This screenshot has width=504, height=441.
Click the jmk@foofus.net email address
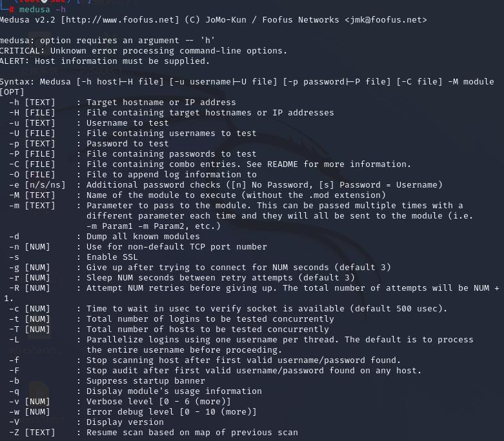(385, 19)
